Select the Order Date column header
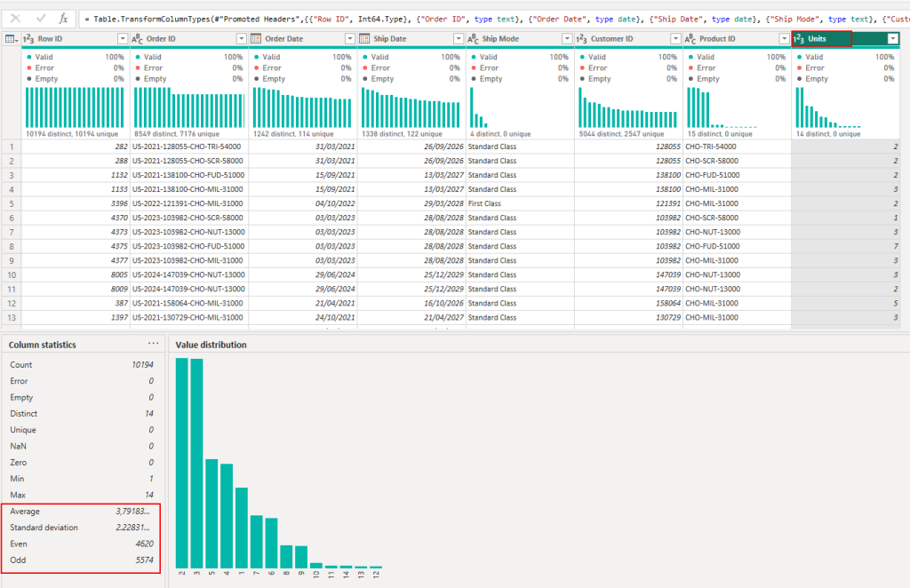 coord(302,39)
